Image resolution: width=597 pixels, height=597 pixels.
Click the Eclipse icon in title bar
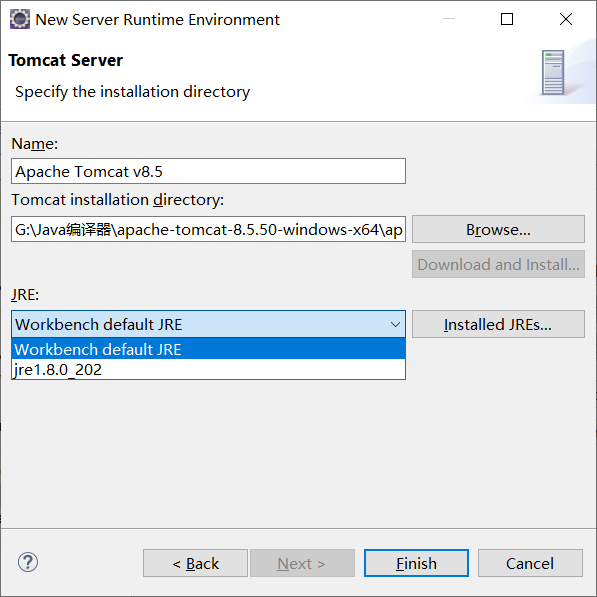click(x=19, y=19)
